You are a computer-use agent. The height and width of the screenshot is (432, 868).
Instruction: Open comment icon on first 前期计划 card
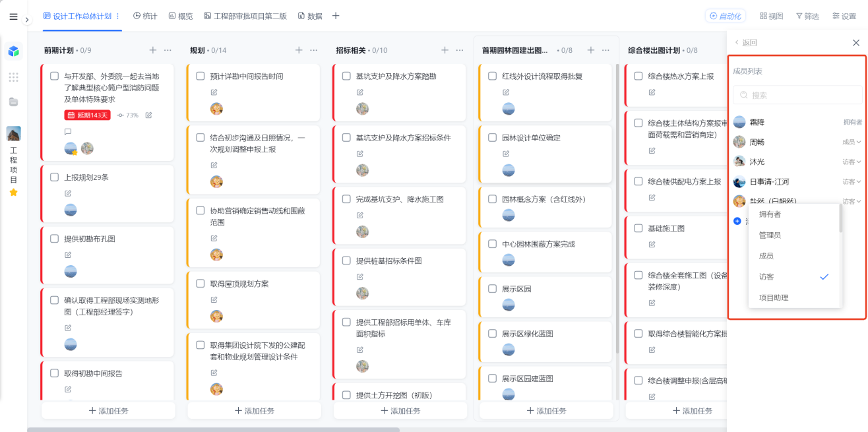tap(68, 132)
